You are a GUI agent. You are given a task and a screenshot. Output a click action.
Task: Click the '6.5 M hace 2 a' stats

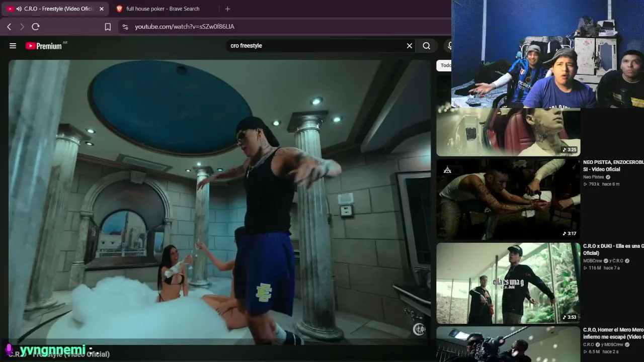coord(601,351)
